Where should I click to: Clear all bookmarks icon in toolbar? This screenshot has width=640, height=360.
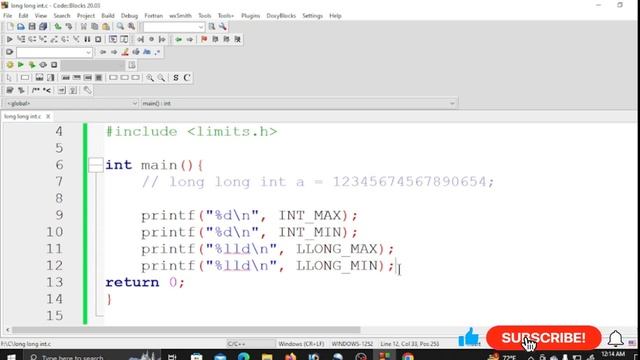238,39
